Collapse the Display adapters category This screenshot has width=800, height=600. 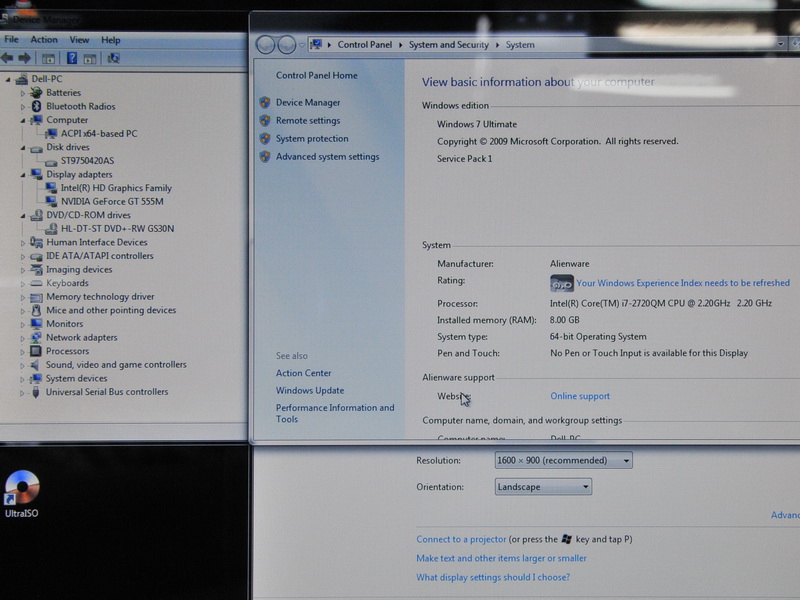(22, 174)
